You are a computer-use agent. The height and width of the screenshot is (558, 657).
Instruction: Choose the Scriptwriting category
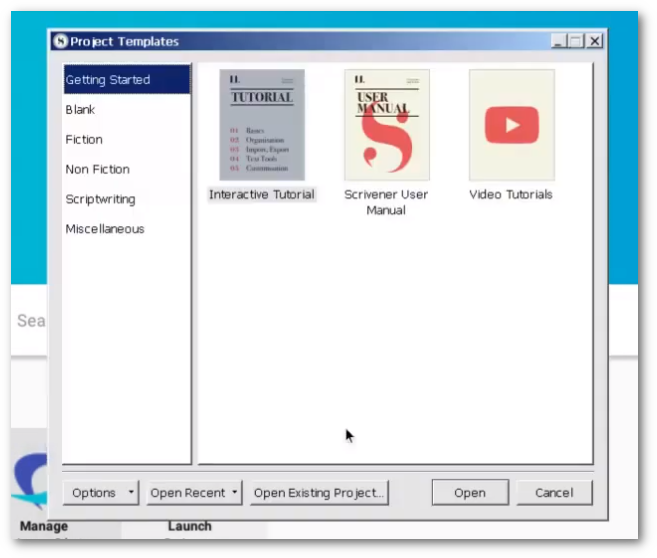(127, 199)
